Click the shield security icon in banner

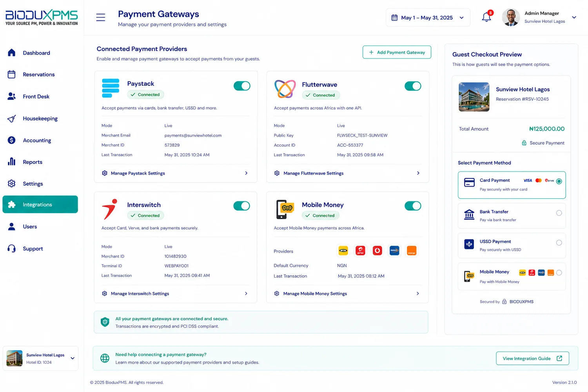tap(105, 322)
